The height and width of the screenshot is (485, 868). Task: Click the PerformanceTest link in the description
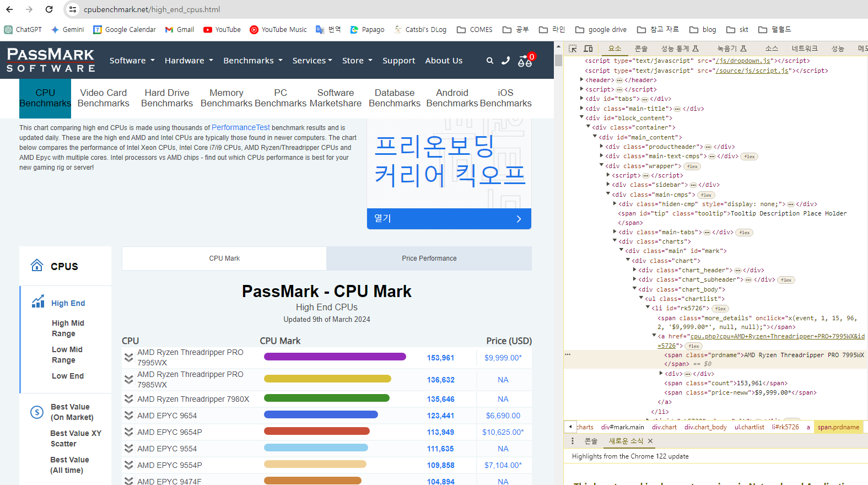point(241,127)
